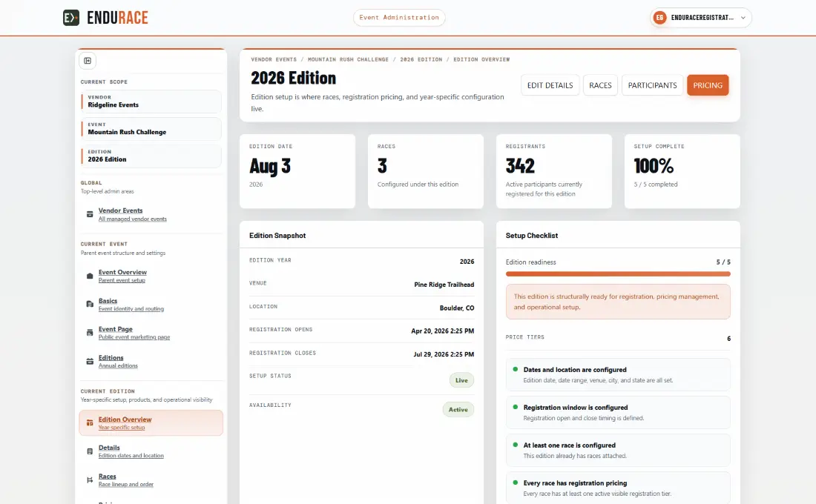The height and width of the screenshot is (504, 816).
Task: Click the Endurace logo icon
Action: pyautogui.click(x=71, y=18)
